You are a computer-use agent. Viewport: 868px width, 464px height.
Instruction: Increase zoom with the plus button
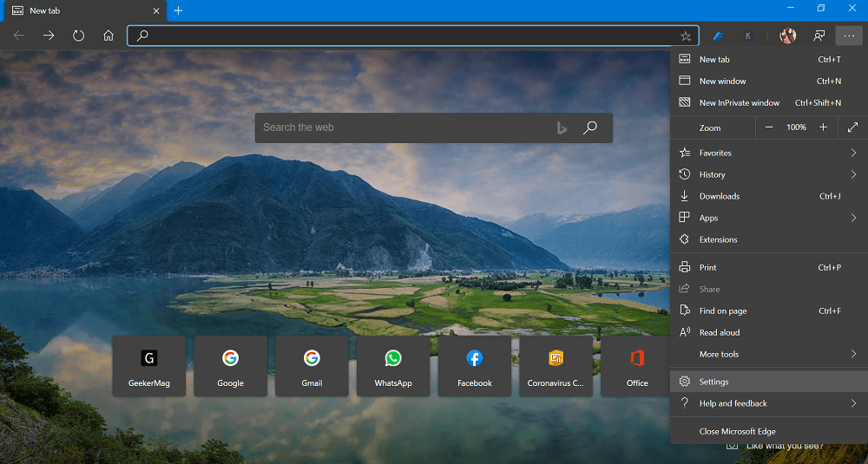[824, 127]
